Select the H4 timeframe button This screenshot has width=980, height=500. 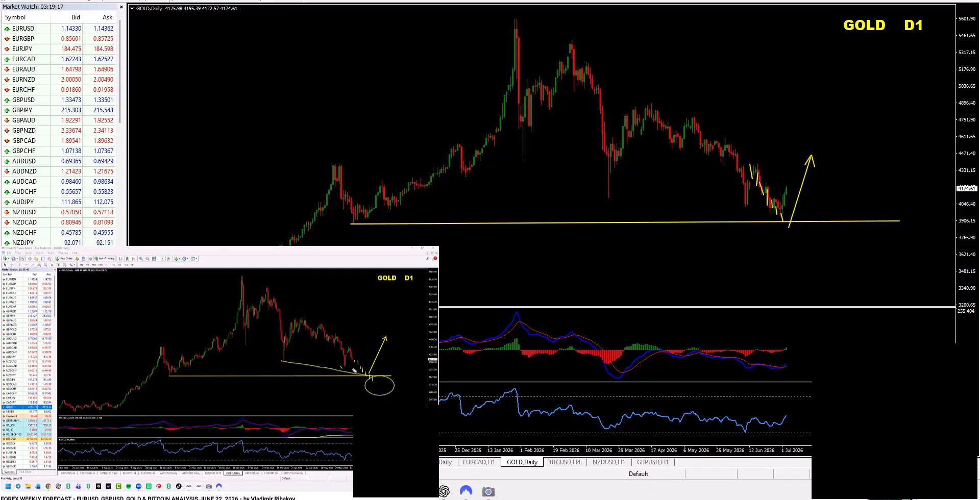(113, 265)
